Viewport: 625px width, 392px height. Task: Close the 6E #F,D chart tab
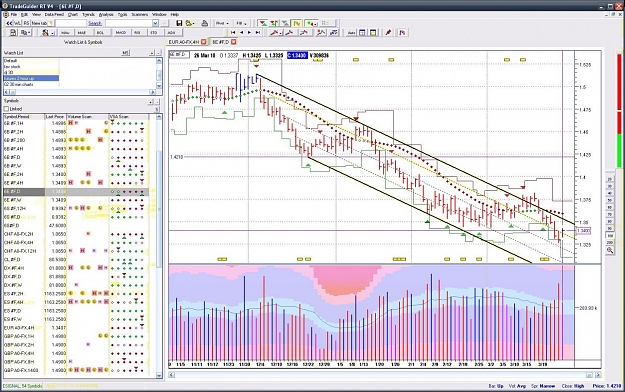coord(234,42)
